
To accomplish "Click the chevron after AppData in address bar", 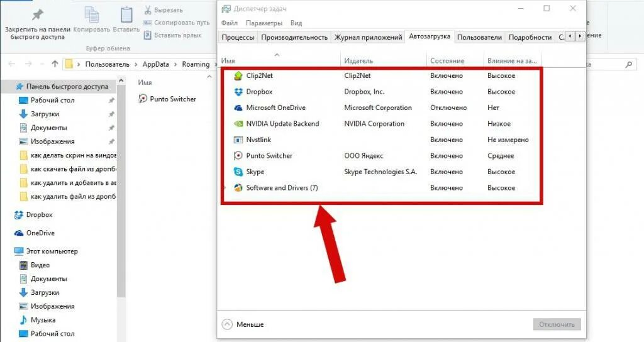I will 175,65.
